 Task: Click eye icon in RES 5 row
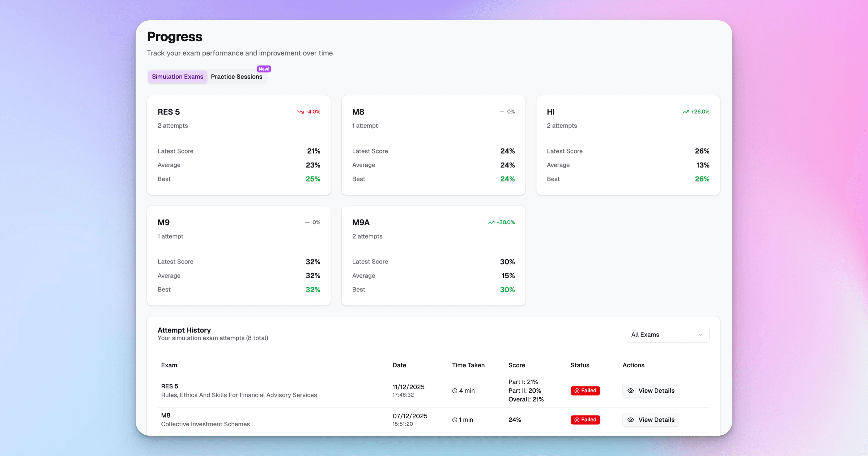pyautogui.click(x=630, y=391)
